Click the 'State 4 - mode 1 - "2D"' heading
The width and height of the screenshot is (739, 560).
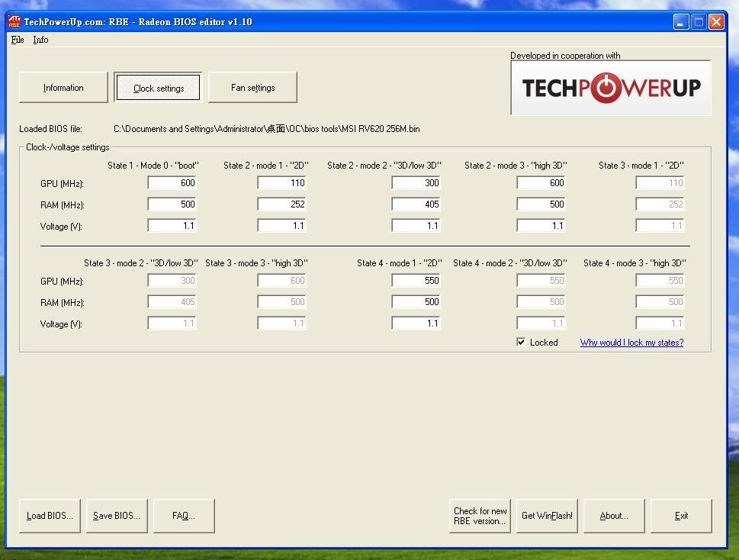[x=399, y=263]
